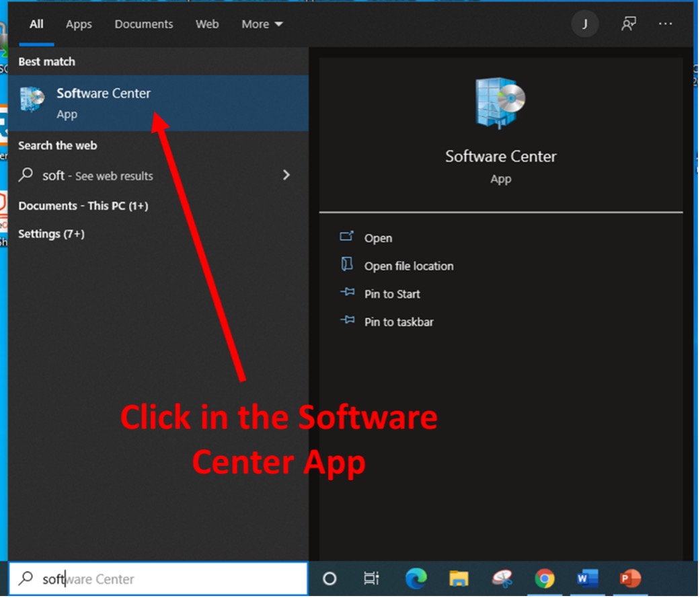Screen dimensions: 700x598
Task: Click Open for Software Center
Action: coord(378,238)
